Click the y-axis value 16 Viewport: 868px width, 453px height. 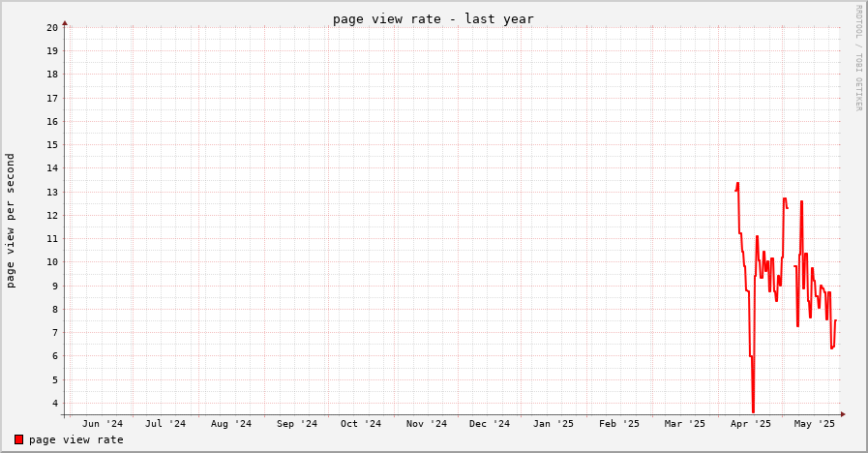click(52, 122)
